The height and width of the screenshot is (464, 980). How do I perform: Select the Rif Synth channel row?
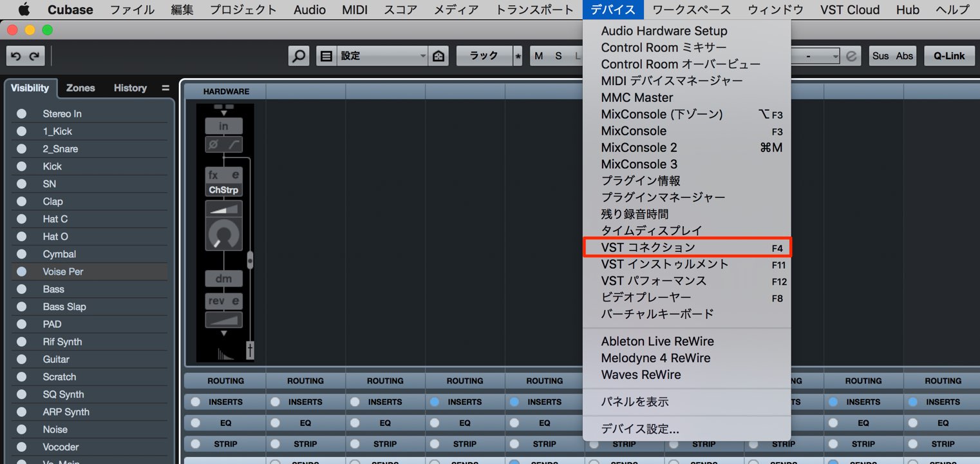click(x=90, y=342)
